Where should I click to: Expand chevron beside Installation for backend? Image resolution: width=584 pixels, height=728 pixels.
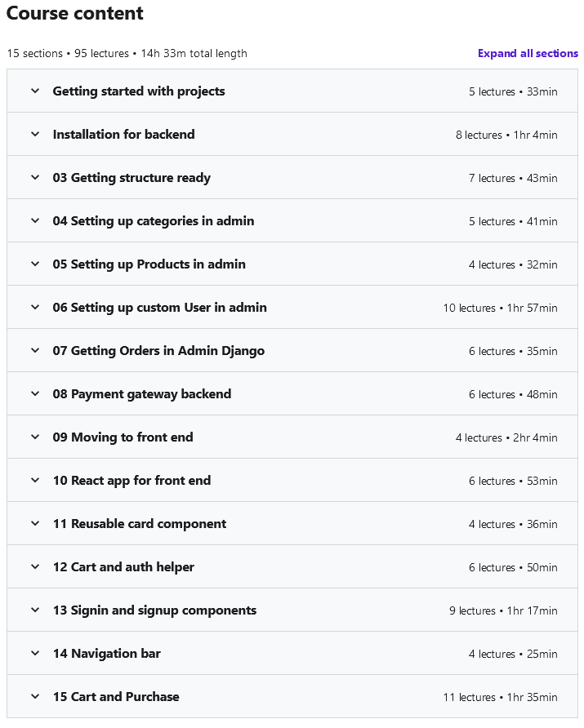[35, 134]
